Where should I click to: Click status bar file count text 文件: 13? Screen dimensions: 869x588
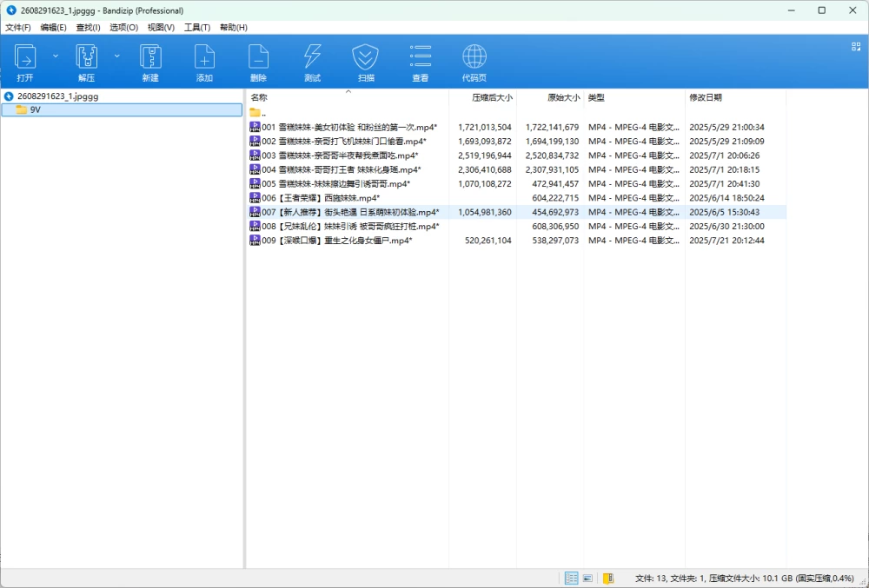point(651,578)
